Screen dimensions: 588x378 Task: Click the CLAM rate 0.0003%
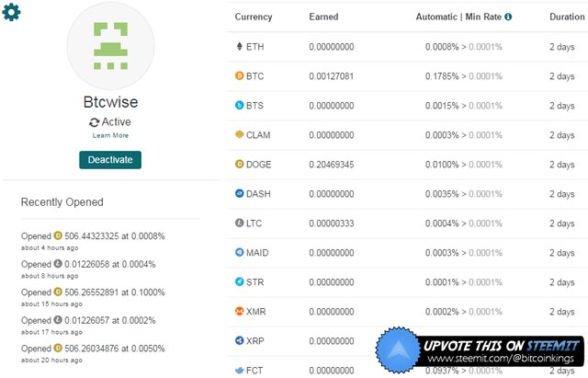coord(442,135)
